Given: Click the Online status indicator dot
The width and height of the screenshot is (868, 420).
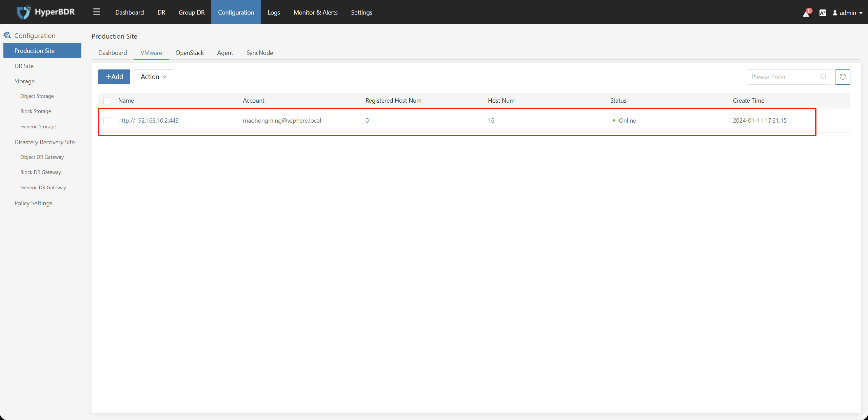Looking at the screenshot, I should [x=613, y=121].
